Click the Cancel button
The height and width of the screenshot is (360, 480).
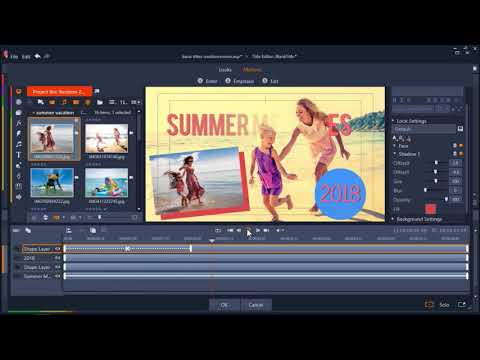click(x=256, y=305)
